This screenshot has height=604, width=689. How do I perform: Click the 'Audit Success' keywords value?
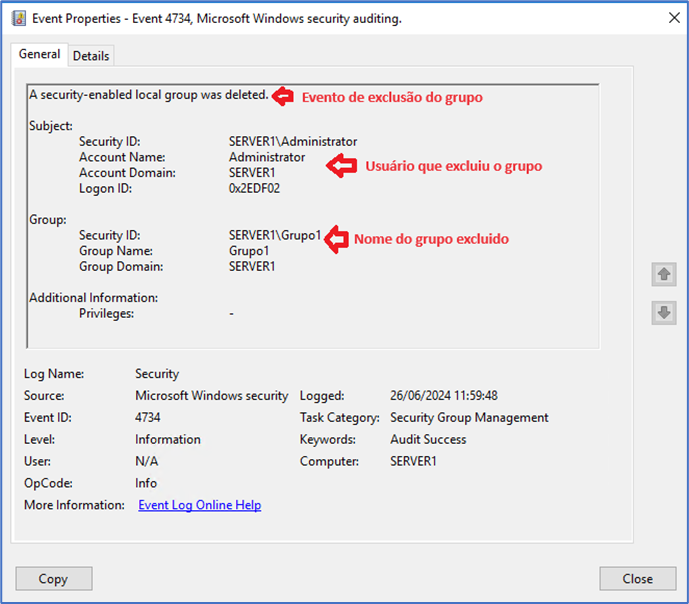tap(428, 439)
